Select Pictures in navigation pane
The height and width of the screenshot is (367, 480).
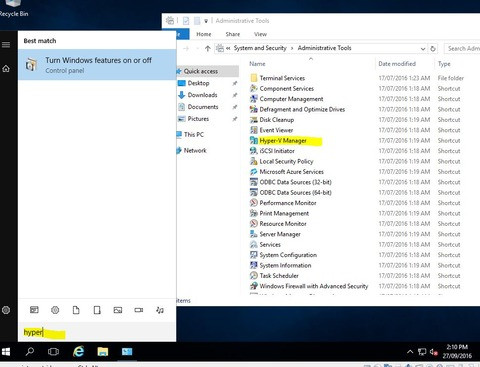tap(198, 119)
